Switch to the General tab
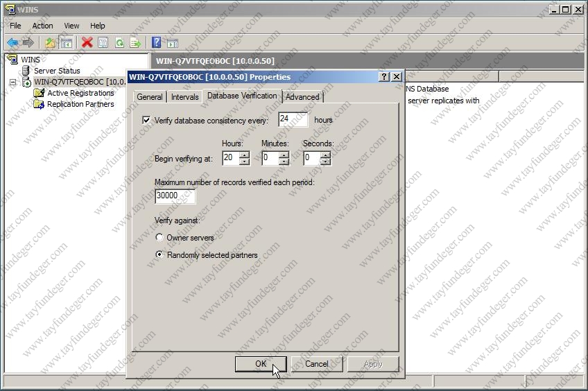588x391 pixels. click(x=150, y=97)
